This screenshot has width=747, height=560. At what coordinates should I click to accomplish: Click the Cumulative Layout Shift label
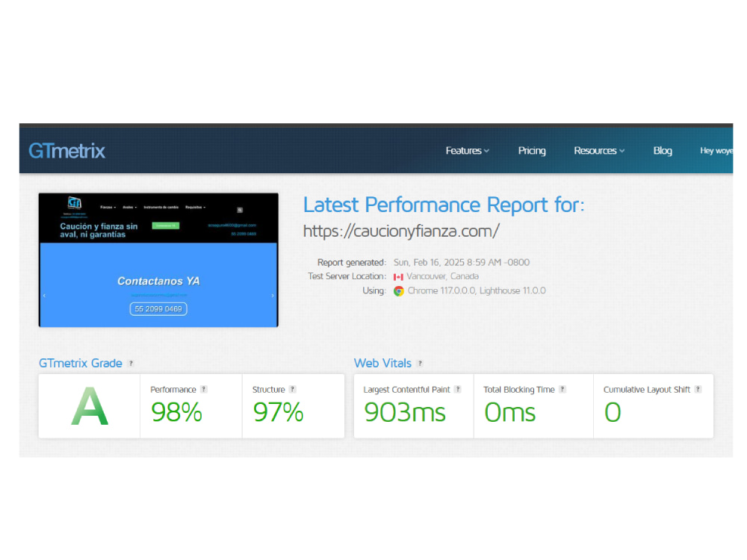[647, 390]
